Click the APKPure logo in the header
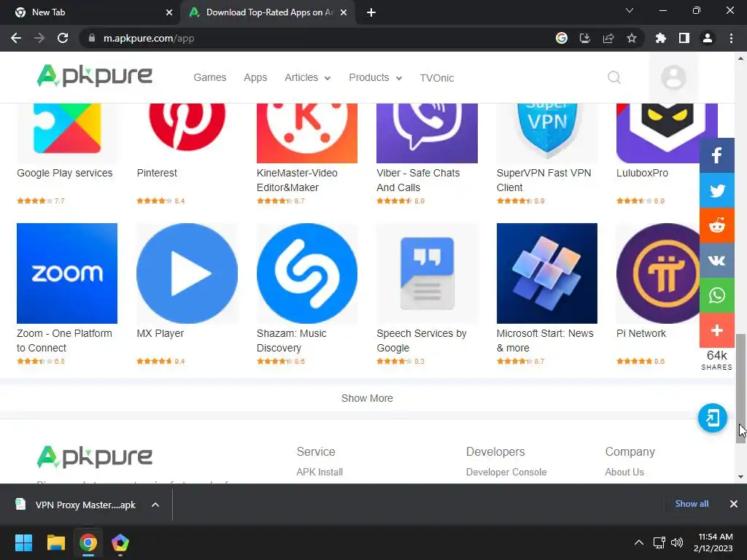The width and height of the screenshot is (747, 560). pos(94,76)
